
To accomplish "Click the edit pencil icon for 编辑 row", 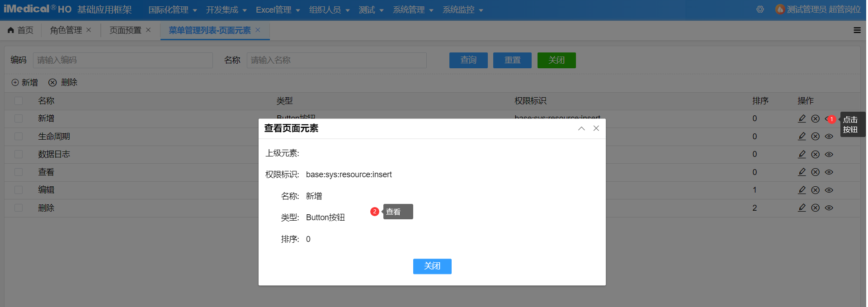I will (x=802, y=190).
